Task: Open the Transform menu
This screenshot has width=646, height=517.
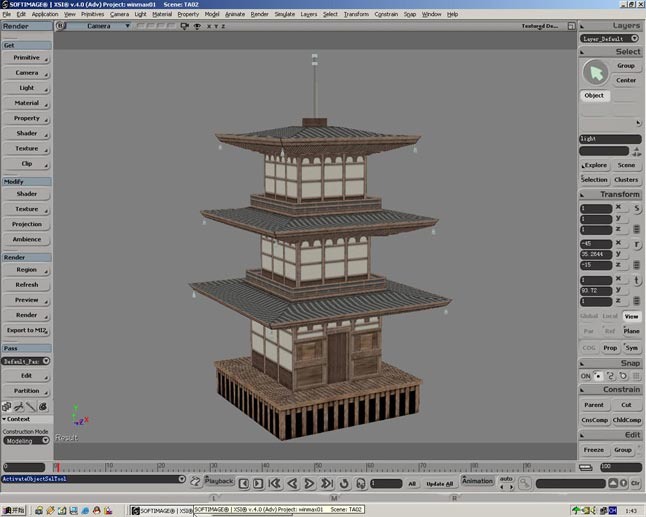Action: point(356,14)
